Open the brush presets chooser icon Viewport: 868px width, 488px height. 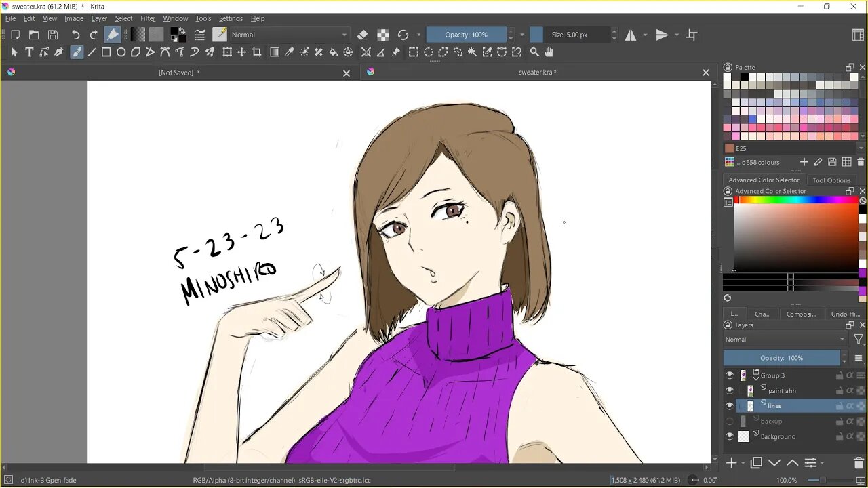click(220, 35)
